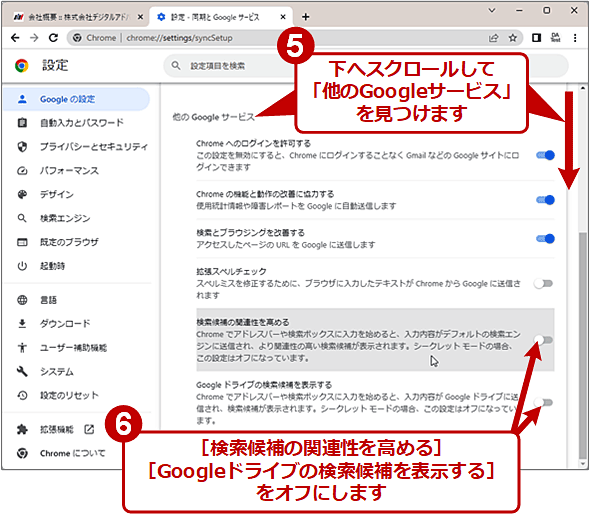The height and width of the screenshot is (518, 590).
Task: Close the 会社概要 tab
Action: pyautogui.click(x=140, y=17)
